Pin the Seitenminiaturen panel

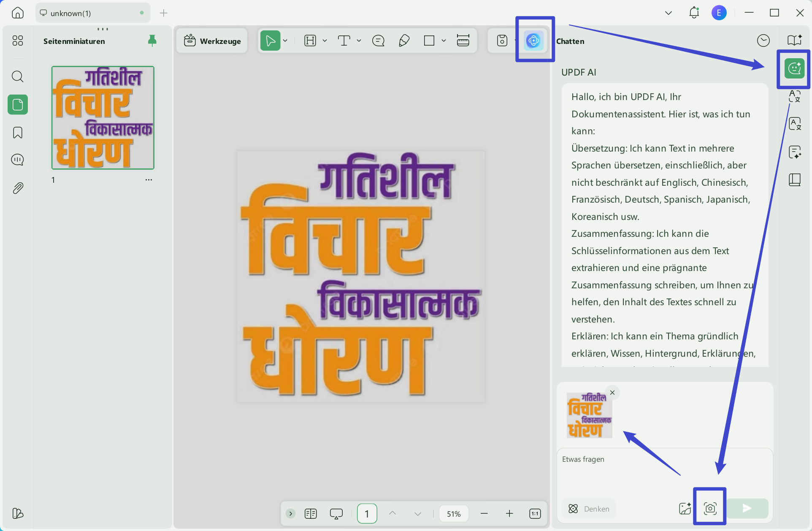point(152,41)
